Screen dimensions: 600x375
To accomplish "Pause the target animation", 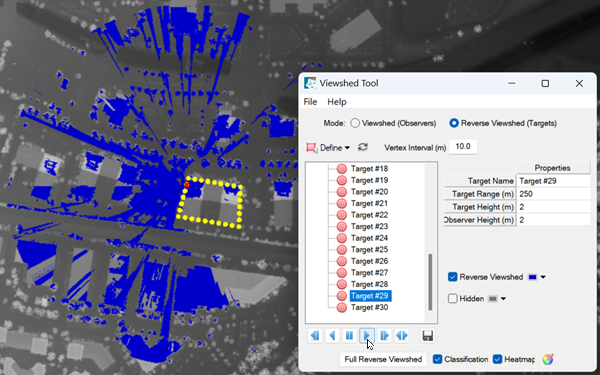I will (349, 336).
